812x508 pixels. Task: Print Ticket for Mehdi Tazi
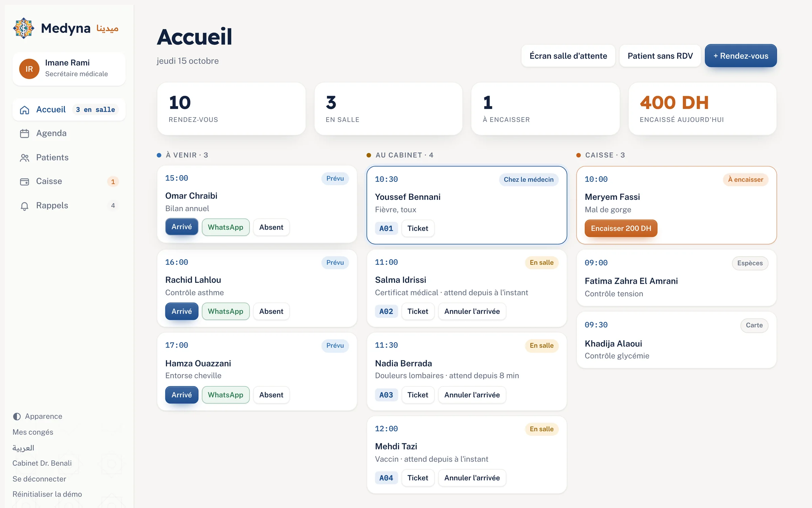(418, 478)
